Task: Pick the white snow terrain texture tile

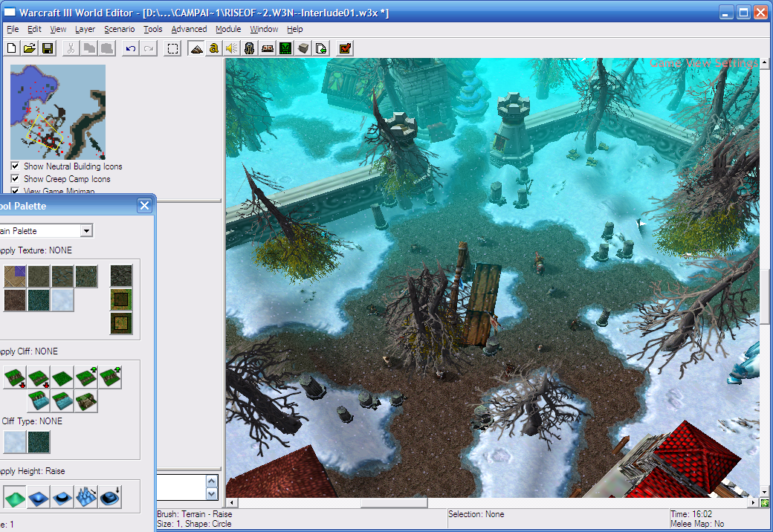Action: (x=62, y=300)
